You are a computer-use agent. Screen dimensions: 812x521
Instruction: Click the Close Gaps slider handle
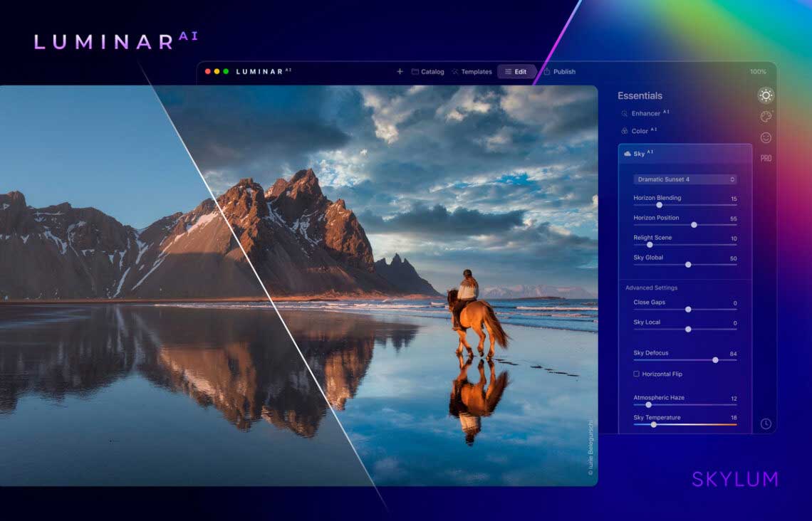click(688, 310)
